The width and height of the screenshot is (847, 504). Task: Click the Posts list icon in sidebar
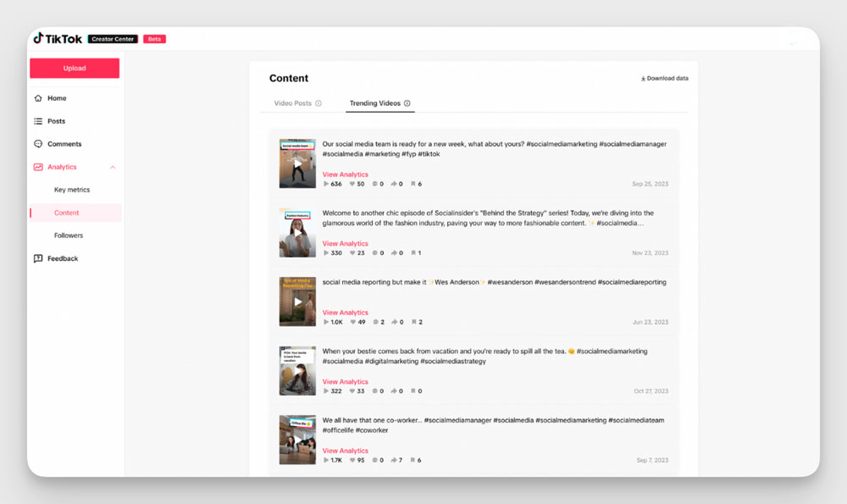click(x=38, y=121)
